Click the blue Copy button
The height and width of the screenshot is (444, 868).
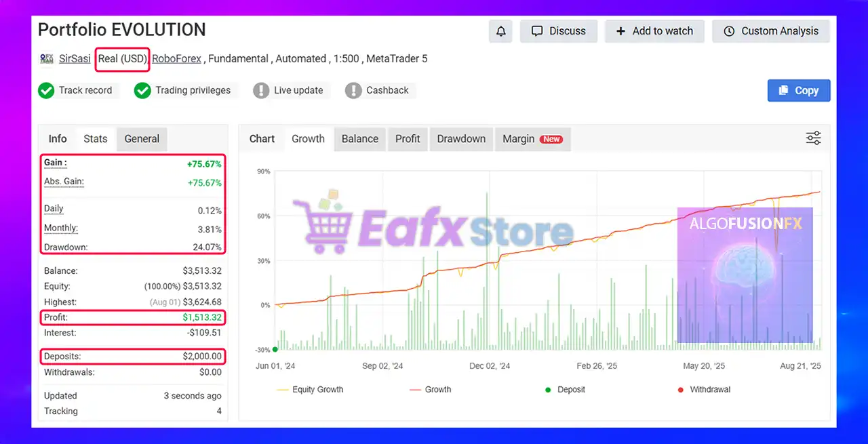click(x=799, y=90)
